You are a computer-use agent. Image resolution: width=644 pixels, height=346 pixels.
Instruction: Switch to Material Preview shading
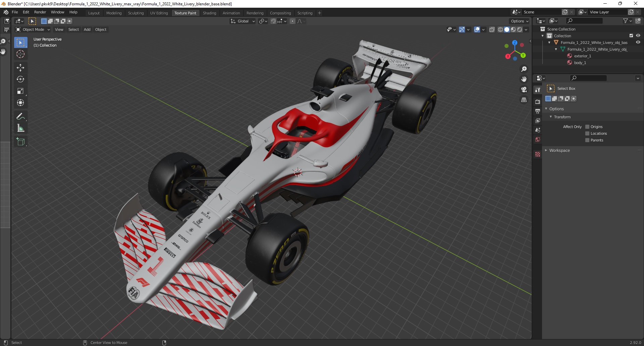point(513,30)
